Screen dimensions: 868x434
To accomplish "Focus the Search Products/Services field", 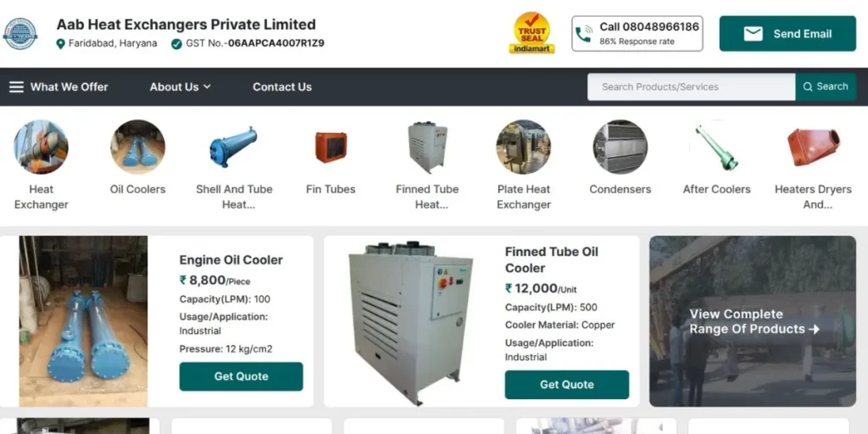I will click(x=692, y=87).
